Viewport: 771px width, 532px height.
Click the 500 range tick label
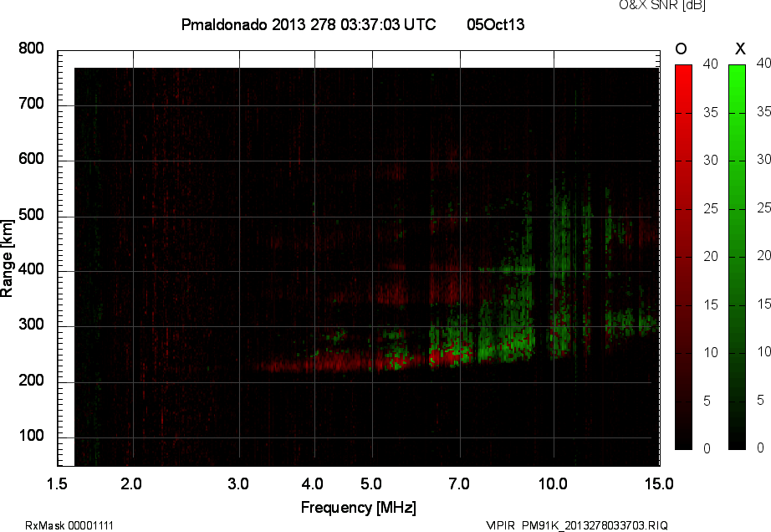pyautogui.click(x=31, y=214)
